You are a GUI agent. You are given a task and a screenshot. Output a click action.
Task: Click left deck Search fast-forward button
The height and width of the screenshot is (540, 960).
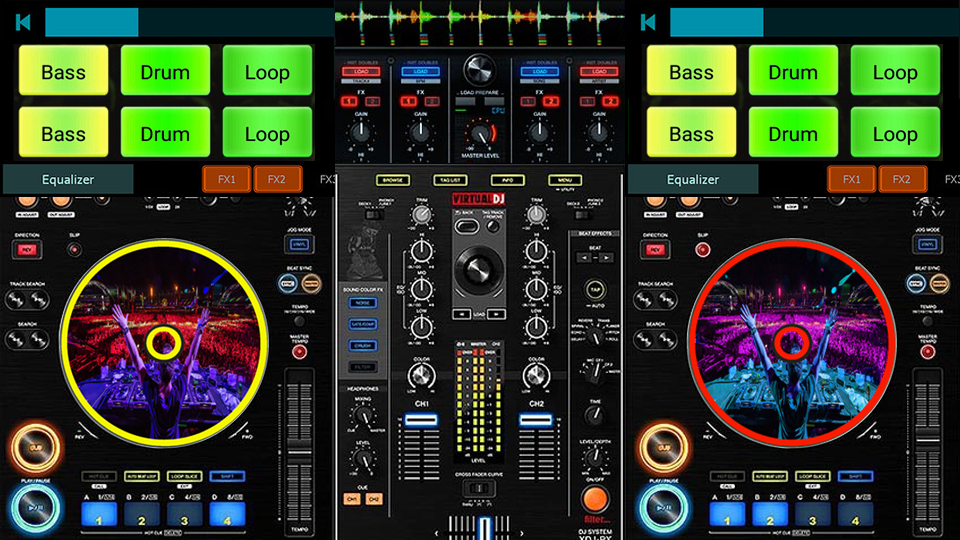point(39,339)
